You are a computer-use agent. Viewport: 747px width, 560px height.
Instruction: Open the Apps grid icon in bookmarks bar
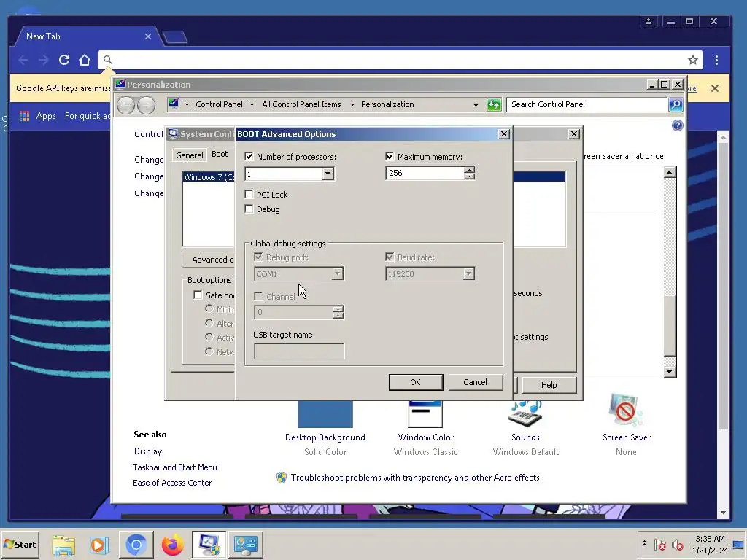(x=24, y=116)
